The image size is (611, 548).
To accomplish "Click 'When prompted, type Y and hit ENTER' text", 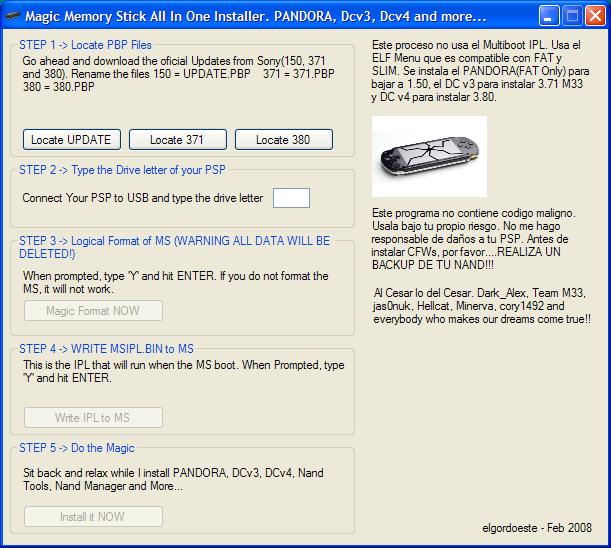I will click(176, 282).
